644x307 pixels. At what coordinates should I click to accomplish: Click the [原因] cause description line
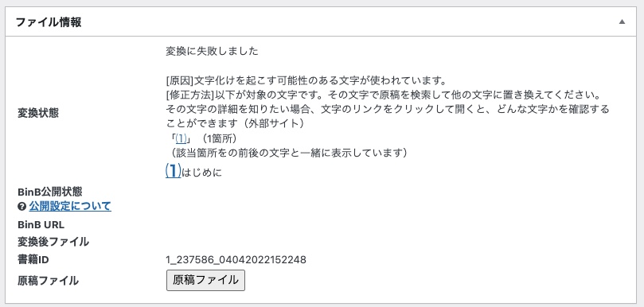click(306, 80)
